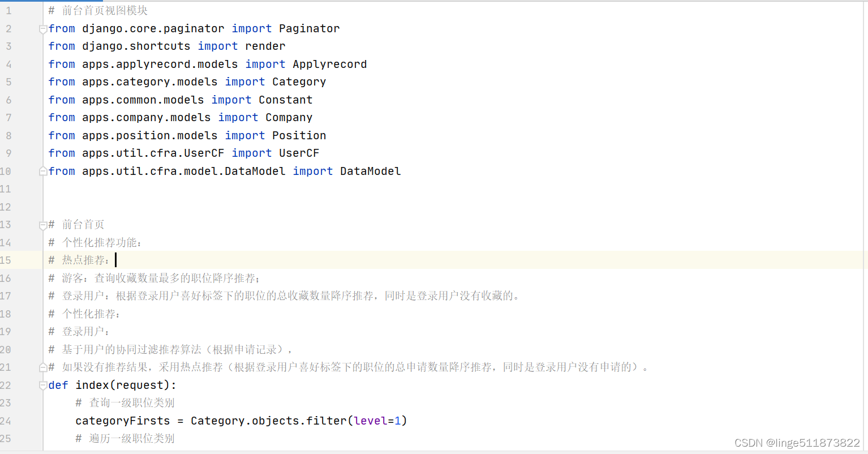Click the comment '# 个性化推荐功能:' on line 14
Image resolution: width=868 pixels, height=454 pixels.
click(x=95, y=242)
